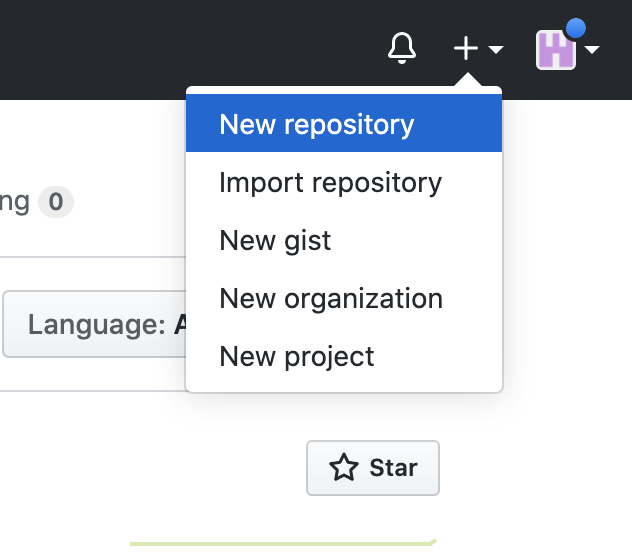Choose Import repository menu entry

(330, 183)
